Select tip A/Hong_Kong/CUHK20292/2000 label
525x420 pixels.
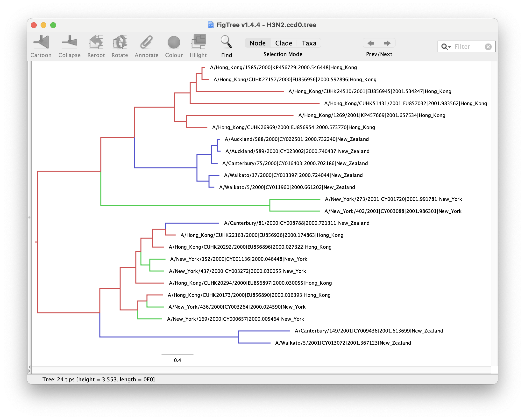(250, 247)
